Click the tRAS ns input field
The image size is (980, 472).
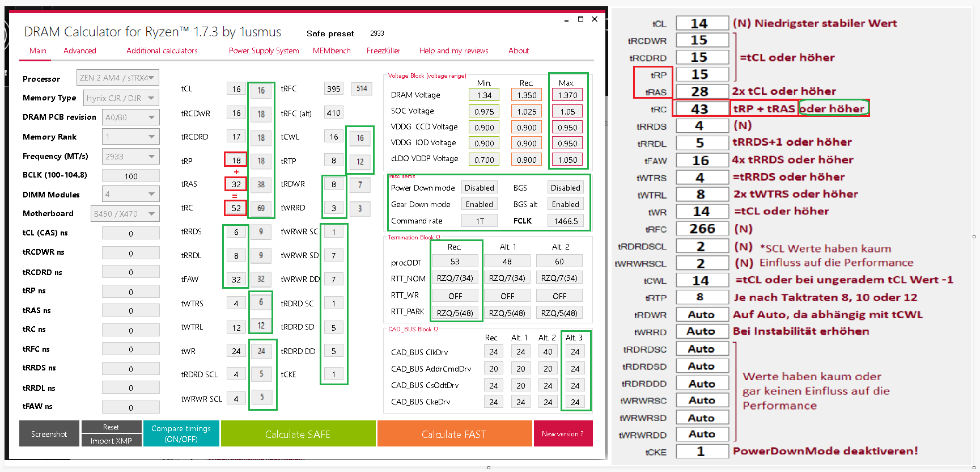tap(131, 310)
